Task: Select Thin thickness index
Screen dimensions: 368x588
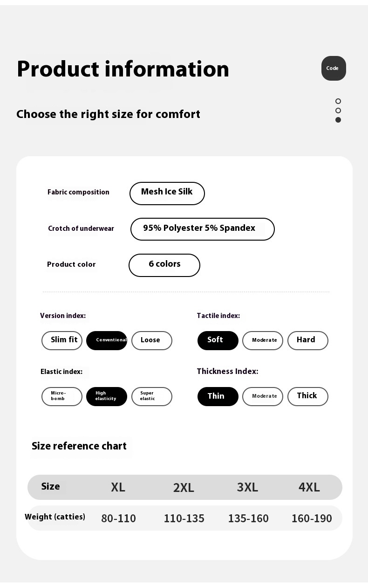Action: click(x=218, y=396)
